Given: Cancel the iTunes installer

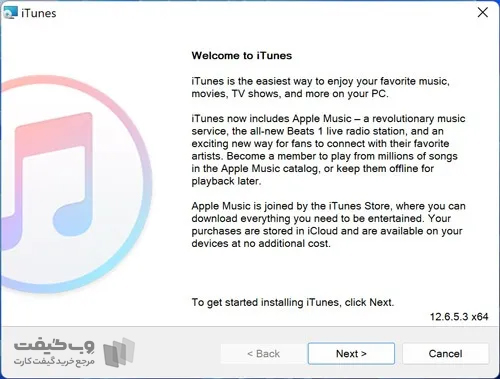Looking at the screenshot, I should pyautogui.click(x=445, y=353).
